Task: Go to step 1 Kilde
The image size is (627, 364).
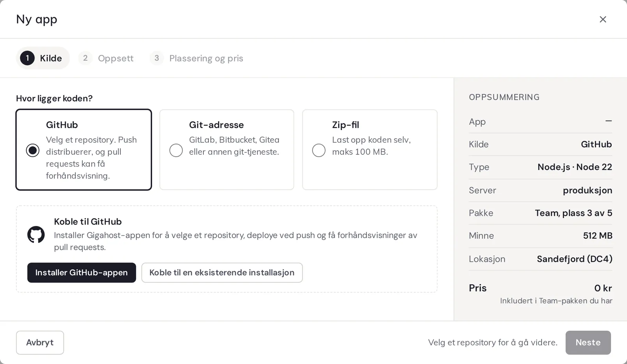Action: [43, 58]
